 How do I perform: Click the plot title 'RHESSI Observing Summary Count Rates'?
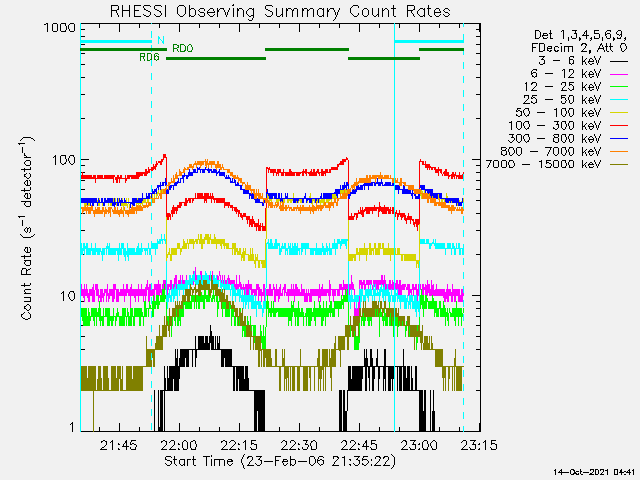point(280,11)
